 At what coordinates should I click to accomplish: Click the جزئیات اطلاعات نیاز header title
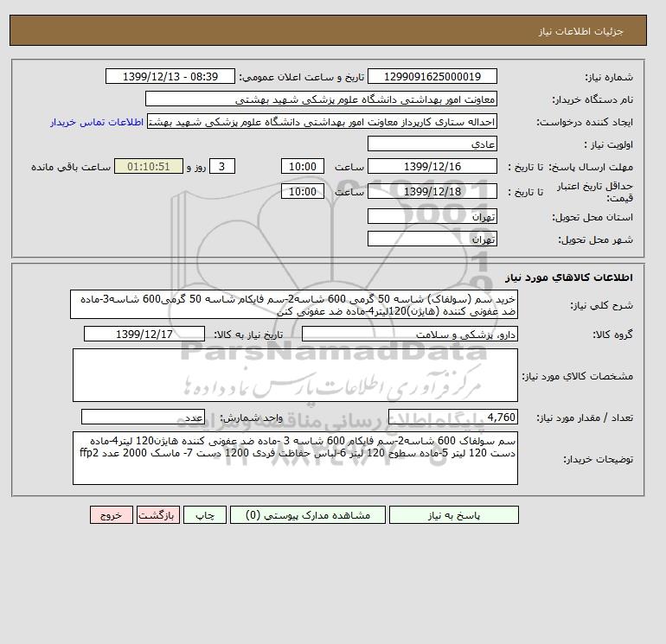tap(581, 31)
